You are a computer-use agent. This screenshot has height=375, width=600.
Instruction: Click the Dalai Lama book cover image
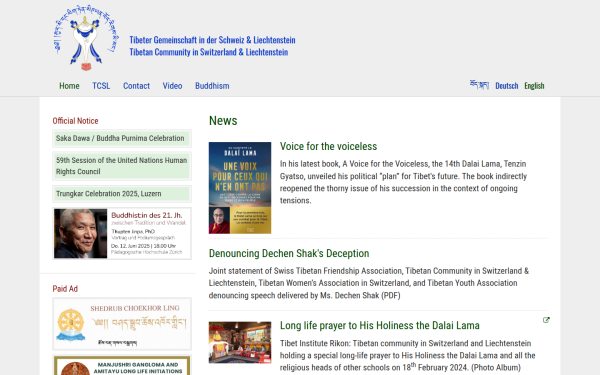pos(240,188)
